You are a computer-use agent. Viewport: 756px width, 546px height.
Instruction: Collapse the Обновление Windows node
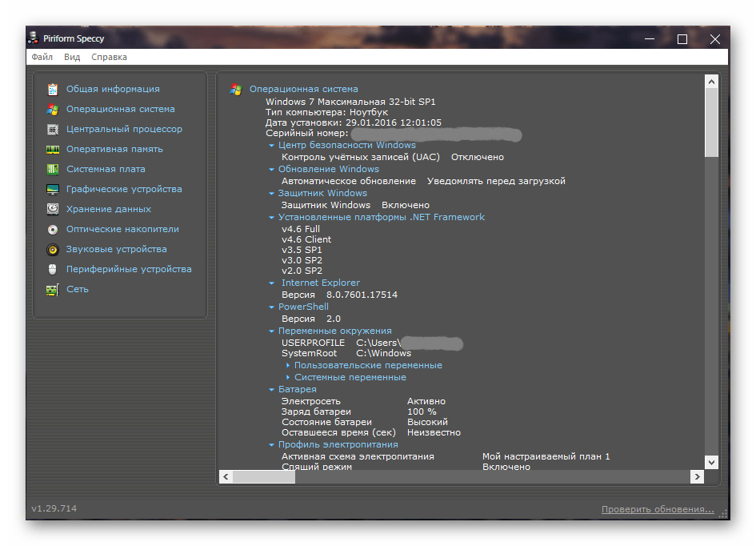click(x=271, y=169)
